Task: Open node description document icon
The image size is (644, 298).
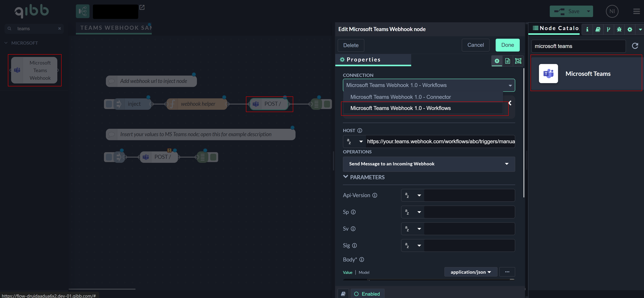Action: pos(507,61)
